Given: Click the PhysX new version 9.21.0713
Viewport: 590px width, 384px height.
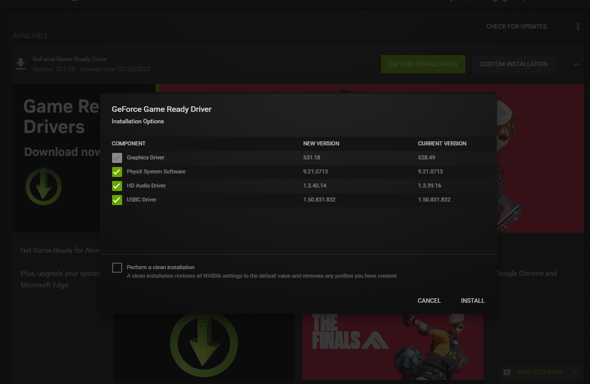Looking at the screenshot, I should (x=315, y=172).
